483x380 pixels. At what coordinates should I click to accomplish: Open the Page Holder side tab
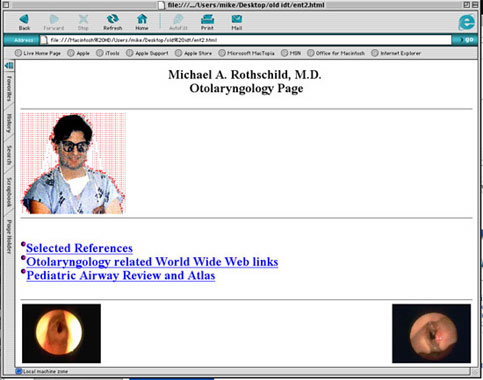[9, 237]
